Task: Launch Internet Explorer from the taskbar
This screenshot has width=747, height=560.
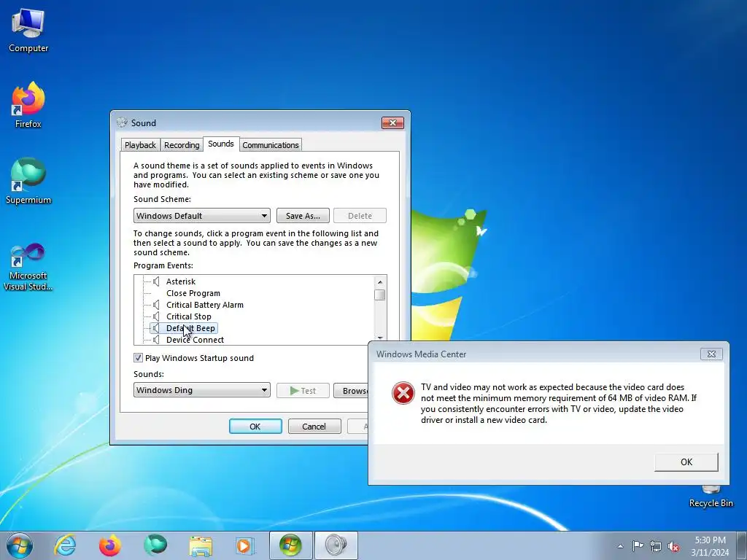Action: 65,545
